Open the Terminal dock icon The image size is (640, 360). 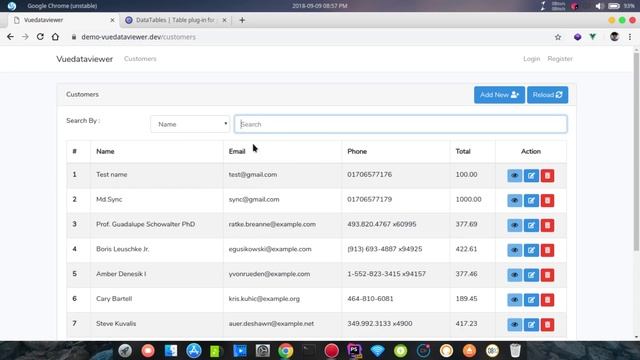[x=309, y=351]
